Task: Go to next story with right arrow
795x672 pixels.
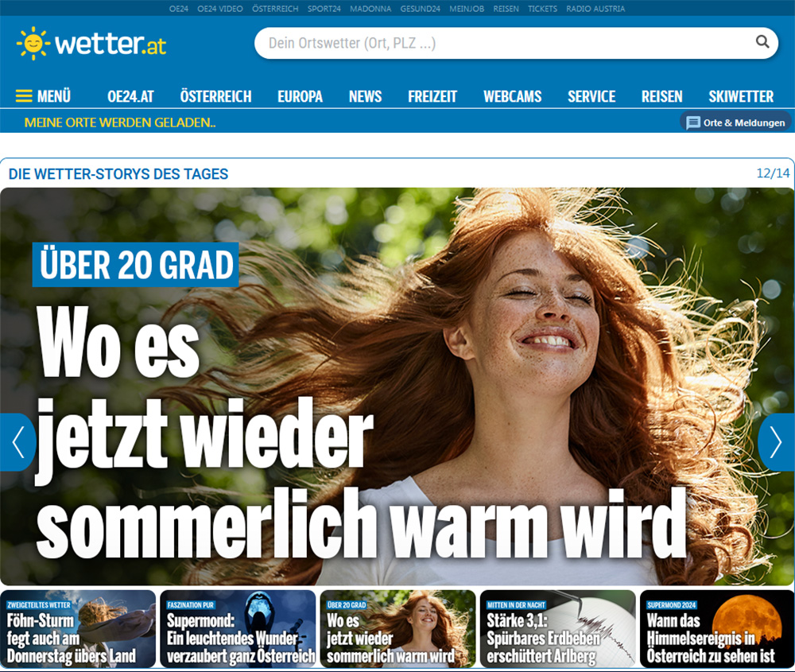Action: coord(776,442)
